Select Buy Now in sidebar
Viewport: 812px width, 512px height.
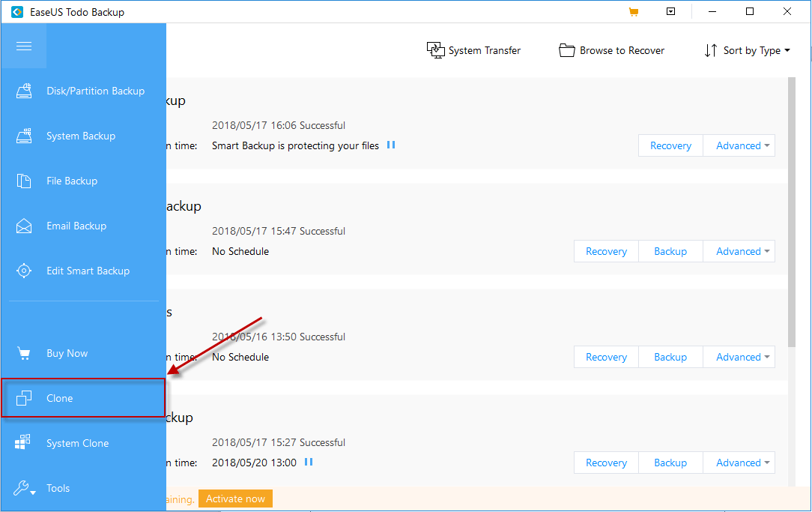coord(83,353)
